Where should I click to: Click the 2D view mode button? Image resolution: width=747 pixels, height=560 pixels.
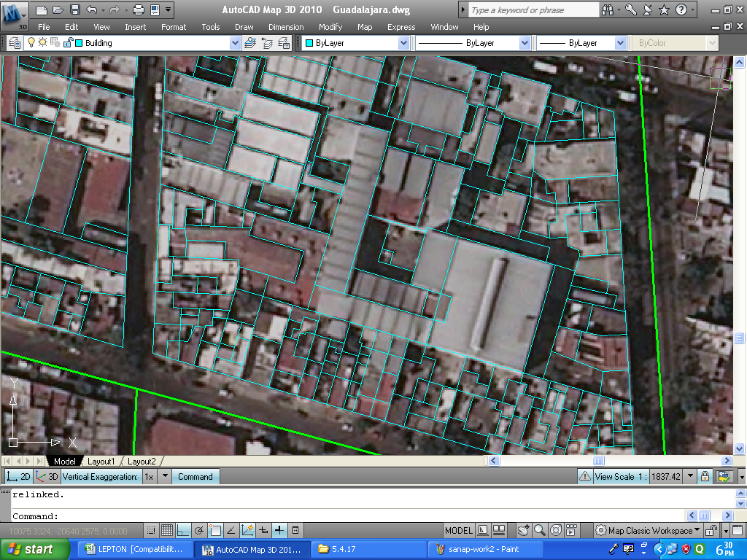(x=19, y=477)
